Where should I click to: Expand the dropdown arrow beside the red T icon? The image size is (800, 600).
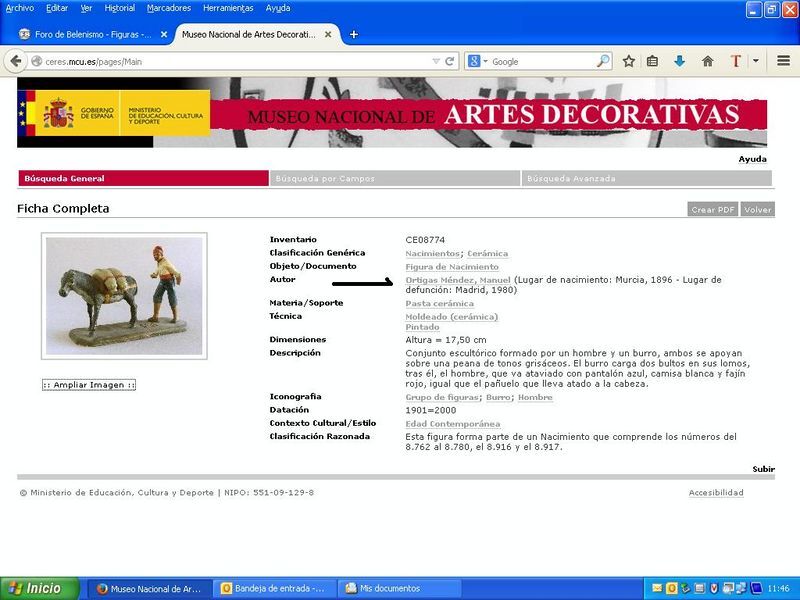click(x=755, y=61)
